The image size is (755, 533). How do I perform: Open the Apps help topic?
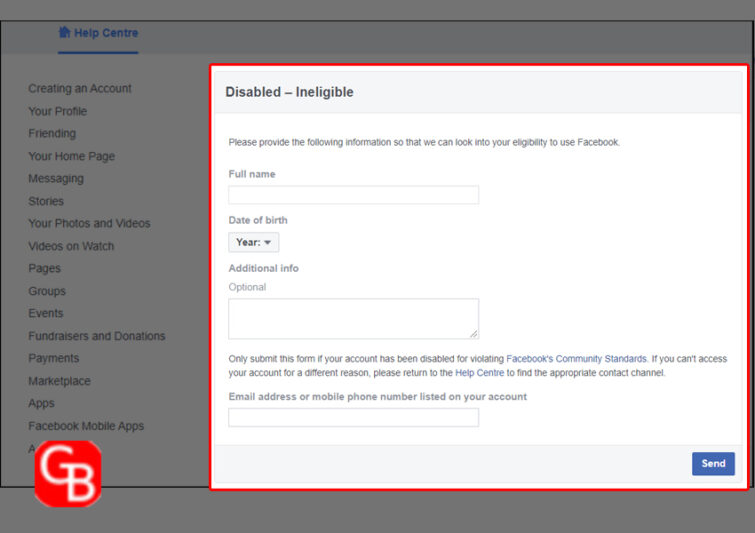click(x=41, y=403)
